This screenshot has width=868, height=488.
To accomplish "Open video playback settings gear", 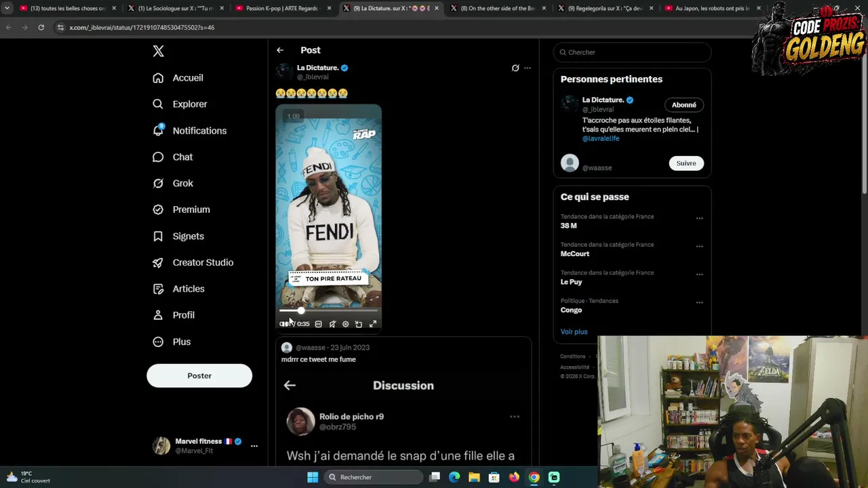I will [345, 324].
